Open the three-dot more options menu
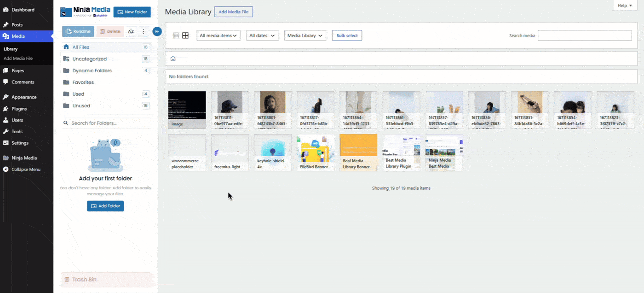644x293 pixels. tap(143, 31)
